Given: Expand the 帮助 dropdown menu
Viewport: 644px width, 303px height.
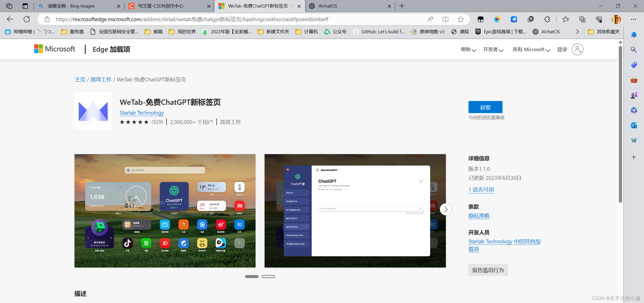Looking at the screenshot, I should point(468,50).
